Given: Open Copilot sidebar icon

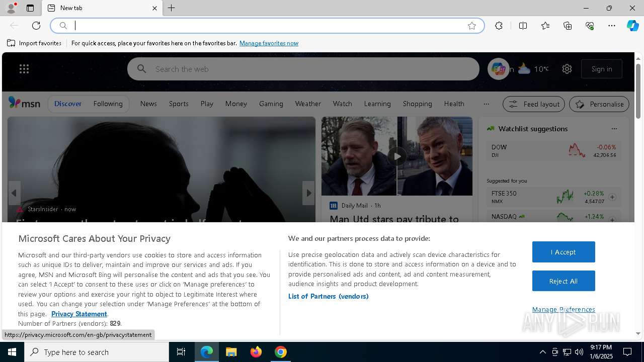Looking at the screenshot, I should [x=632, y=26].
